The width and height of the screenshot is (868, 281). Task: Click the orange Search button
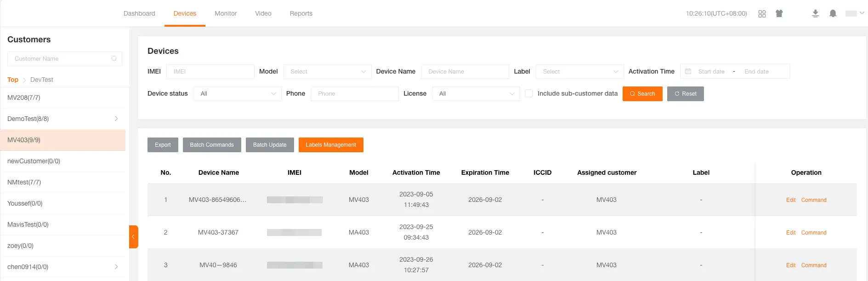(x=642, y=94)
